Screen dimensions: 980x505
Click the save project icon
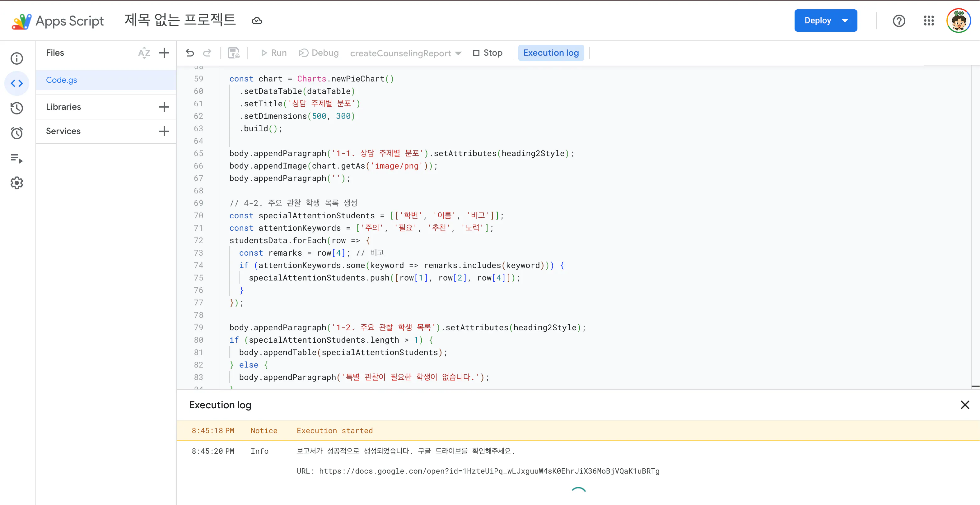click(x=234, y=53)
